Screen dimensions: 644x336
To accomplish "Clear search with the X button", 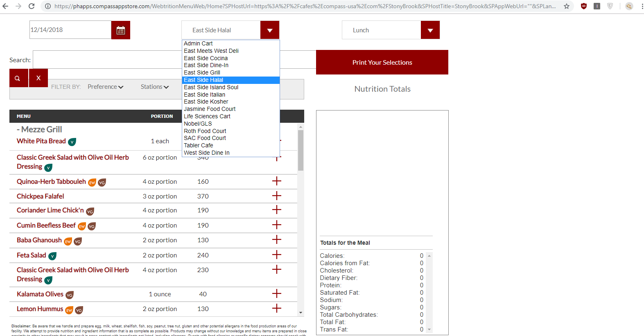I will tap(38, 78).
